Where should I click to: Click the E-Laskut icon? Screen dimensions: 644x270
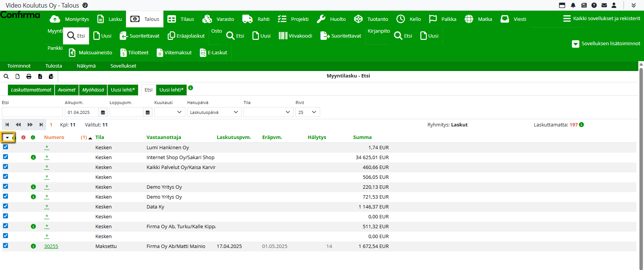coord(203,53)
